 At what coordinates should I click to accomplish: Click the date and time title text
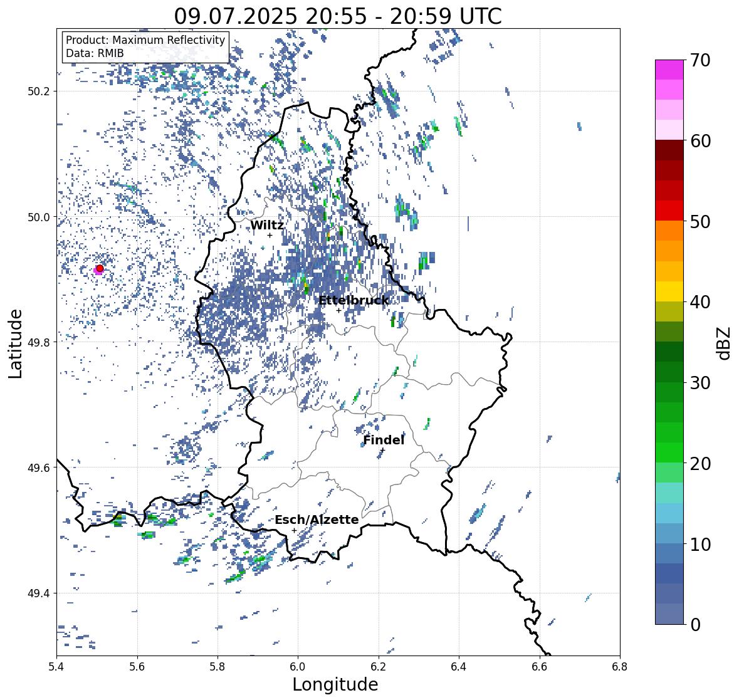(x=338, y=16)
